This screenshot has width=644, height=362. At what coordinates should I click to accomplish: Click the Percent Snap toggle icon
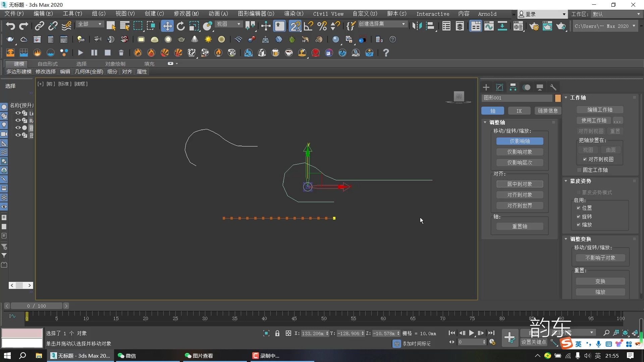click(322, 26)
